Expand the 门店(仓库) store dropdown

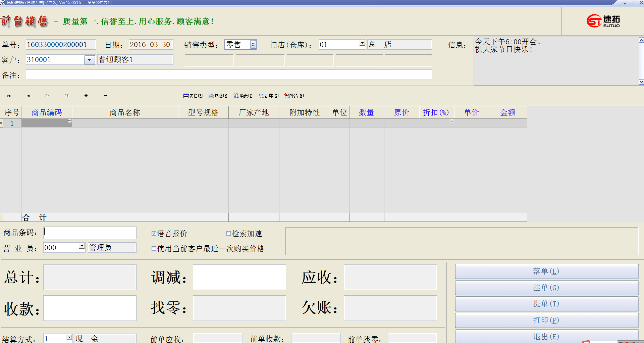(x=362, y=43)
